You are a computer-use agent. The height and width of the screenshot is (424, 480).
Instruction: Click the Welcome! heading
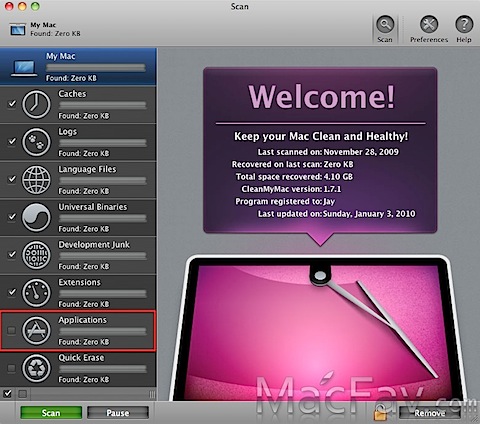click(321, 96)
